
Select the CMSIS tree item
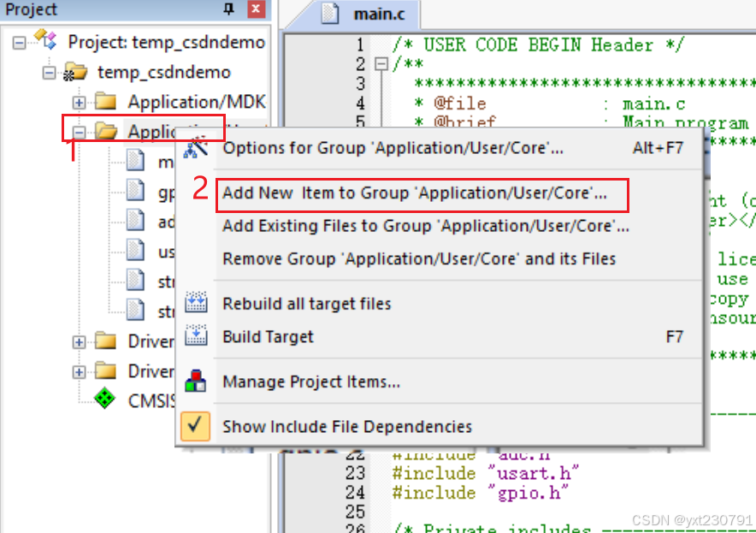151,401
